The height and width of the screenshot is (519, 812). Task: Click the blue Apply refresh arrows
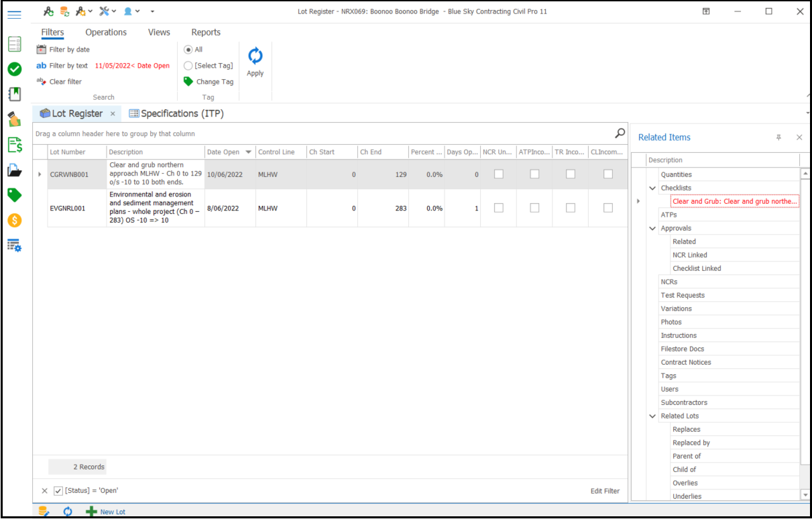coord(255,56)
